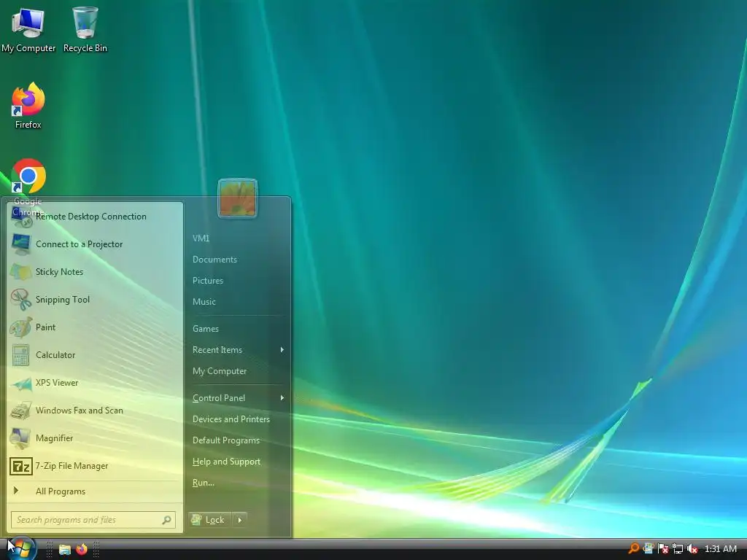
Task: Click the 1:31 AM taskbar clock
Action: tap(720, 549)
